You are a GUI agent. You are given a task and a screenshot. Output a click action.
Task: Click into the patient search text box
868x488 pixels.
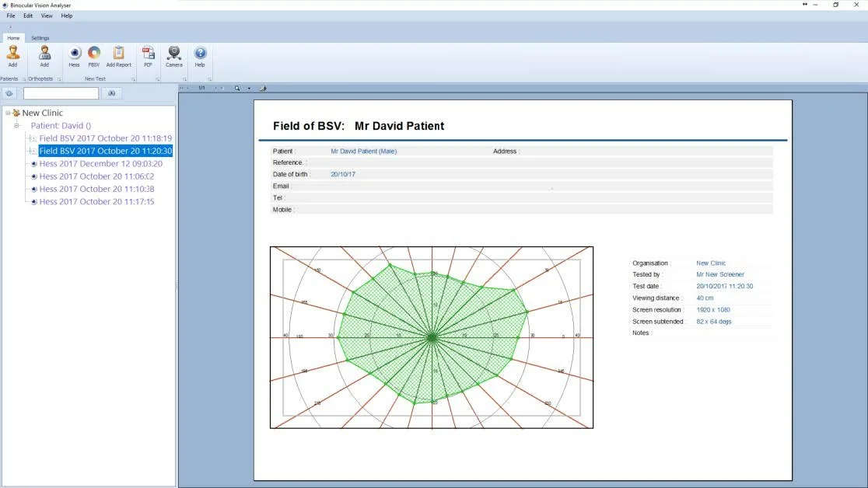tap(61, 93)
